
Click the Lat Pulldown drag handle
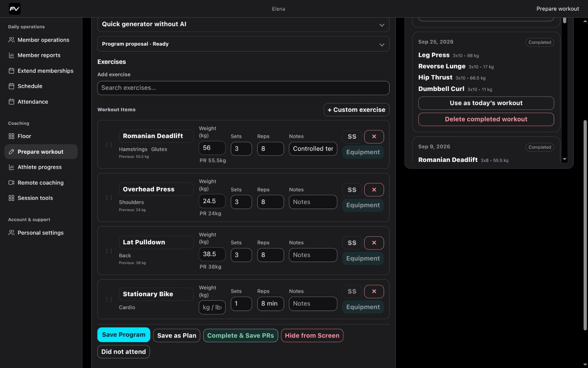[109, 251]
